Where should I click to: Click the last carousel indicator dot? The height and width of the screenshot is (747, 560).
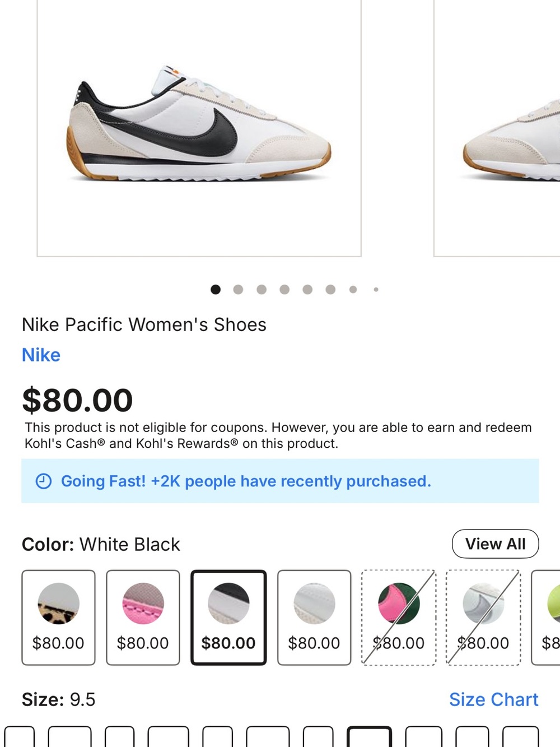click(376, 289)
